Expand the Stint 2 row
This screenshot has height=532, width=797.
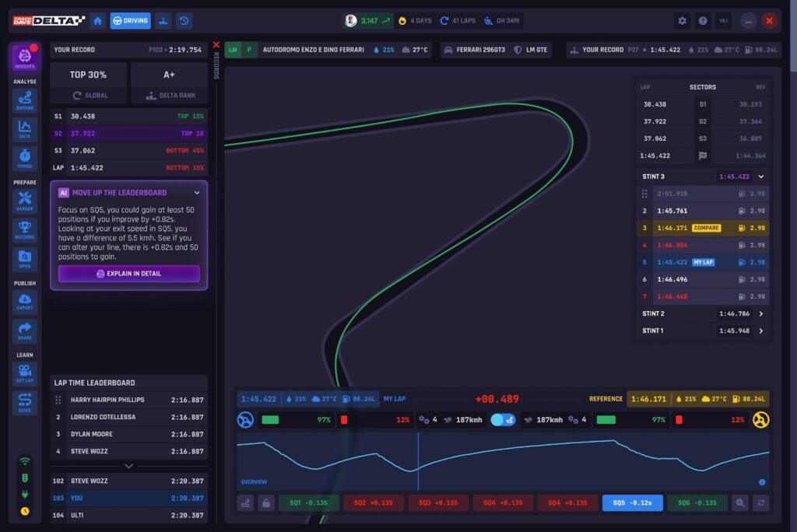click(x=760, y=313)
